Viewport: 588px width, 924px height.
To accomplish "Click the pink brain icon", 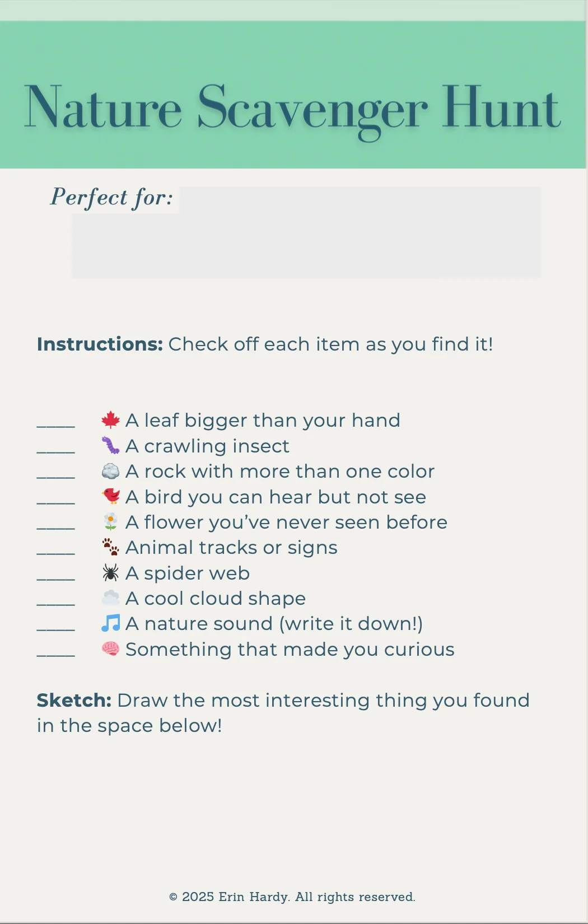I will pos(111,649).
